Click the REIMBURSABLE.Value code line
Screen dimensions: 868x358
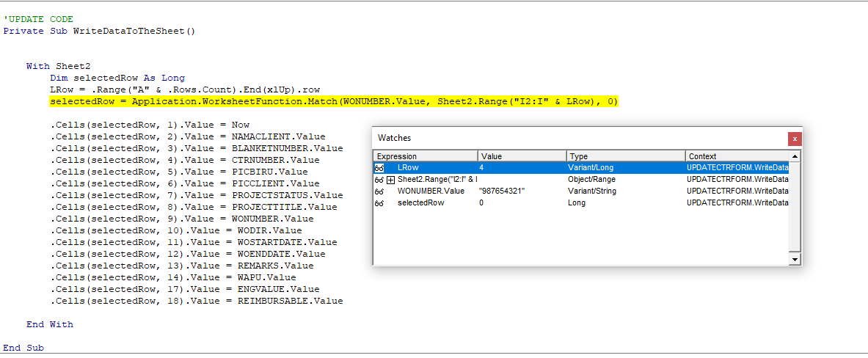point(197,301)
